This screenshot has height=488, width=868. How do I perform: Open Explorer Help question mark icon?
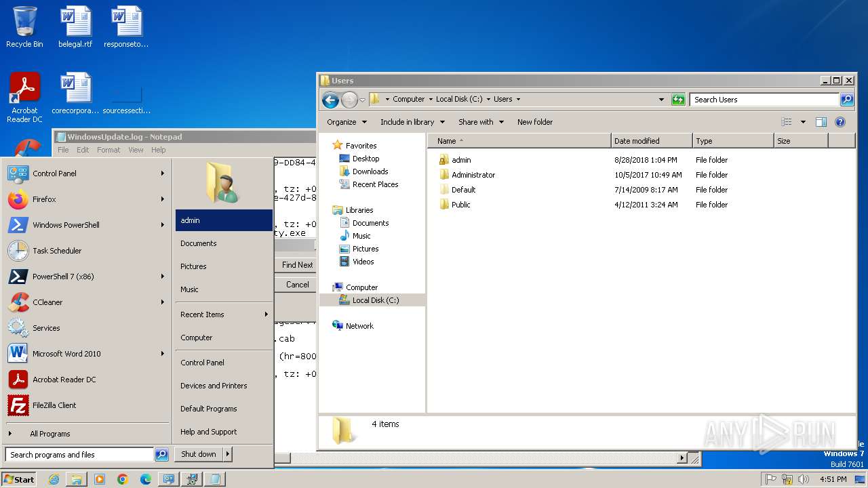[840, 122]
